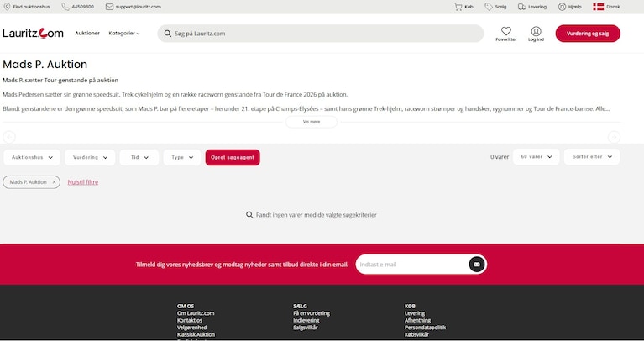Click the Hjælp lifebuoy icon

pos(562,7)
